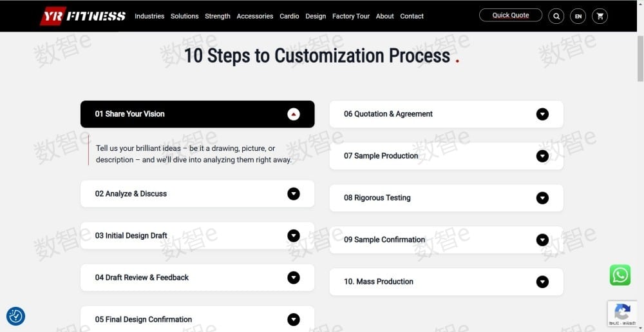Expand the 03 Initial Design Draft arrow
The height and width of the screenshot is (332, 644).
point(293,236)
